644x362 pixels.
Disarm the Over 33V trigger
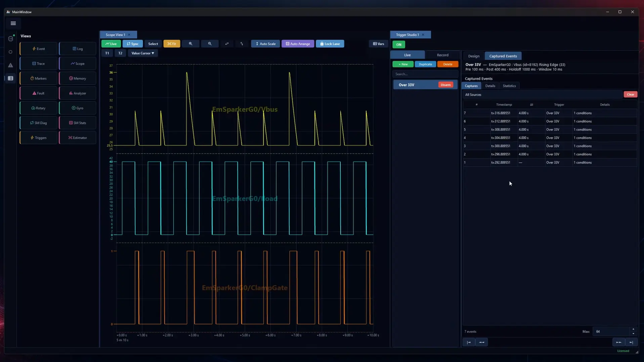pos(446,85)
